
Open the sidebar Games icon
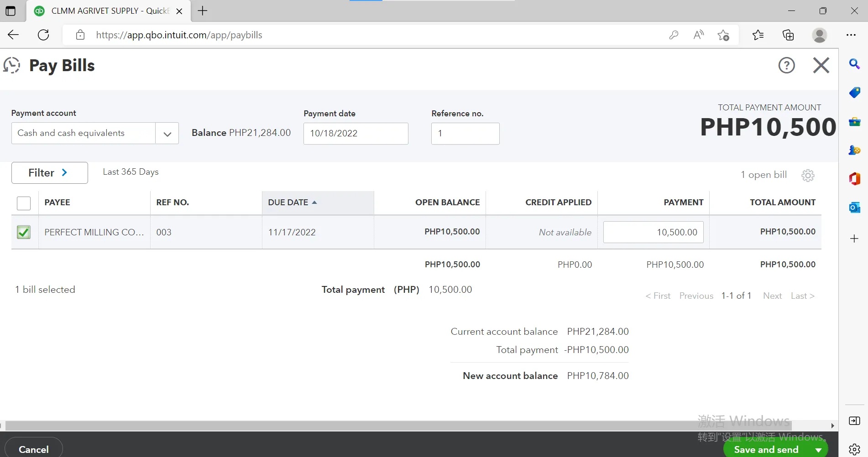(854, 150)
